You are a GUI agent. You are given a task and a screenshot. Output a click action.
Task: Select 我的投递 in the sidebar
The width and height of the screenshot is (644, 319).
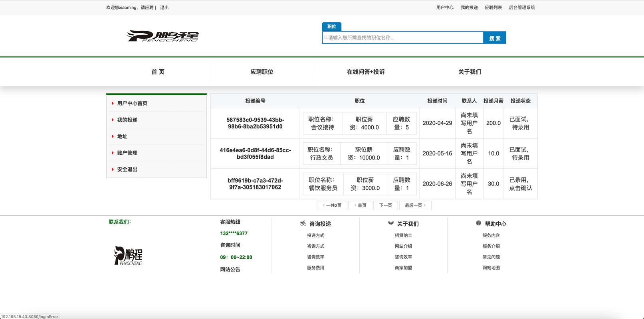click(127, 120)
